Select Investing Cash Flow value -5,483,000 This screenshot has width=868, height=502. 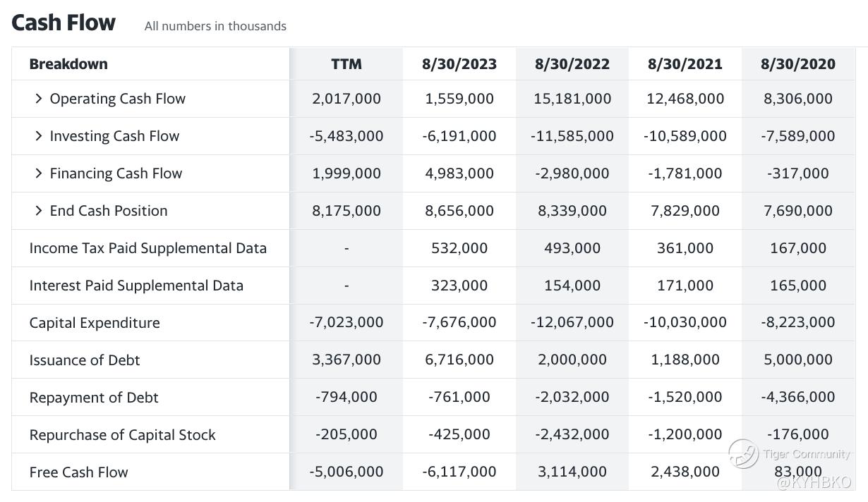346,136
